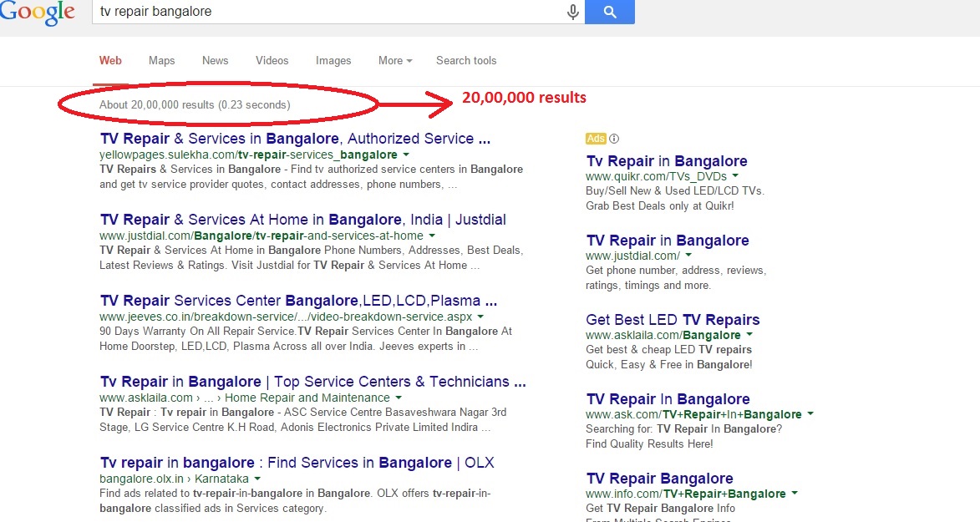Click the blue magnifier search button
The image size is (980, 522).
pos(609,12)
